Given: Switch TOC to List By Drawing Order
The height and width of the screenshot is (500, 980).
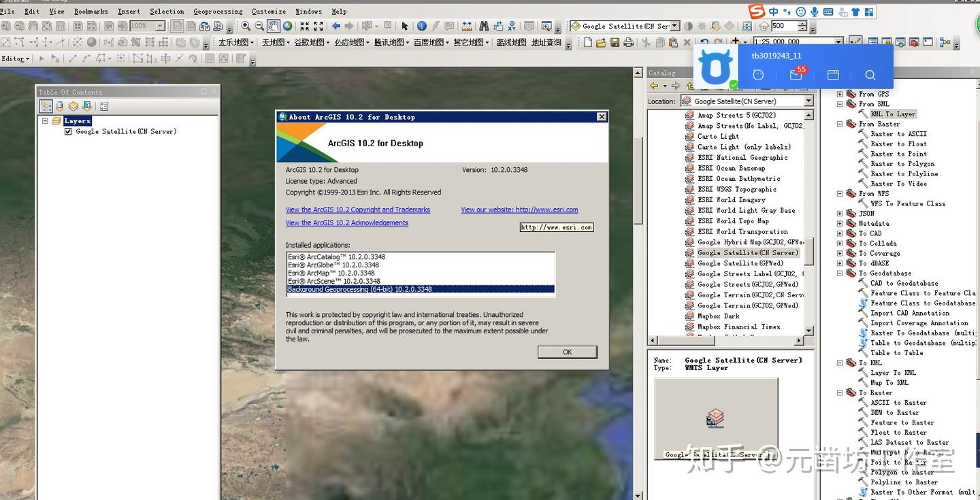Looking at the screenshot, I should (46, 106).
